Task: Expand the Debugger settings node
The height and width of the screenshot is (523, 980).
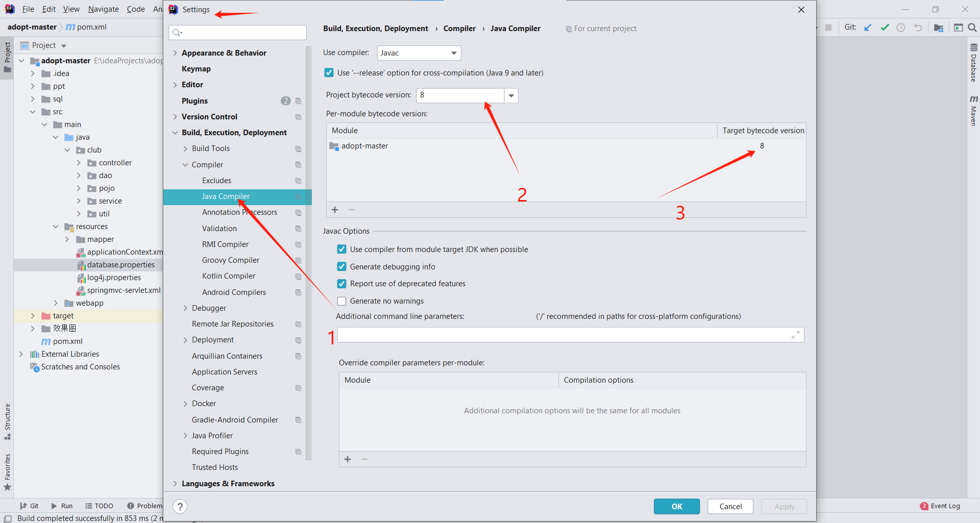Action: (x=185, y=308)
